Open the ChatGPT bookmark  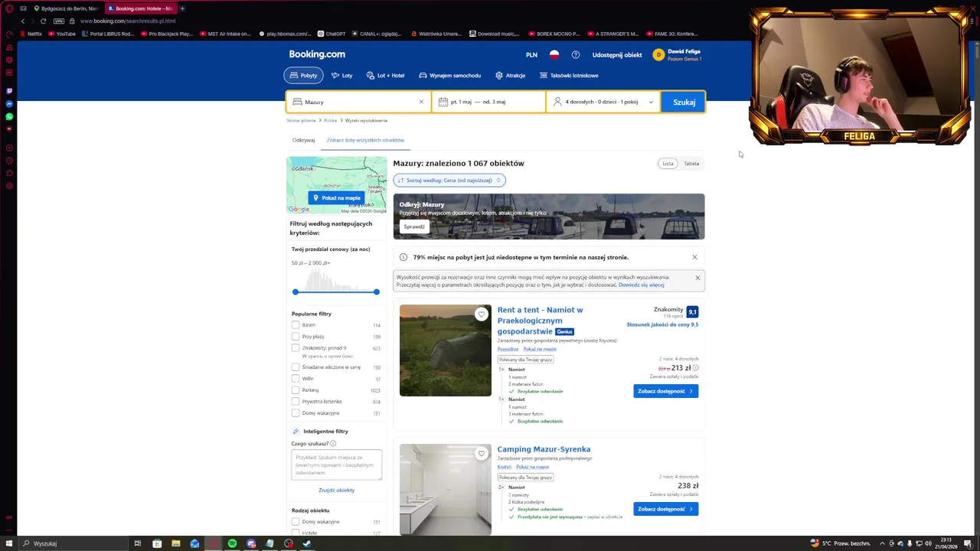coord(331,34)
